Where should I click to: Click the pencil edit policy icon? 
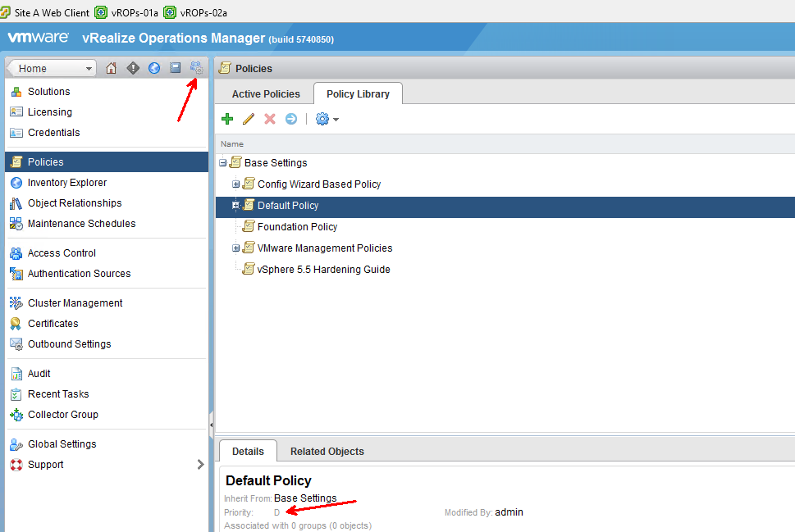[249, 120]
